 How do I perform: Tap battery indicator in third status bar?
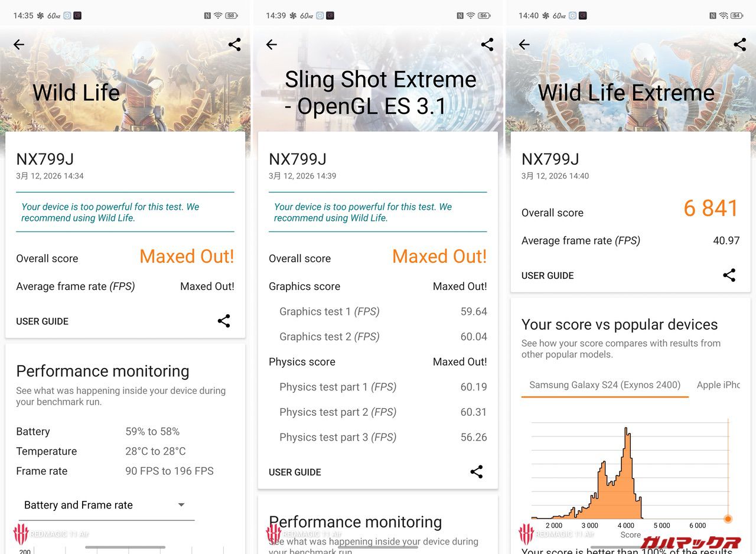[x=737, y=15]
